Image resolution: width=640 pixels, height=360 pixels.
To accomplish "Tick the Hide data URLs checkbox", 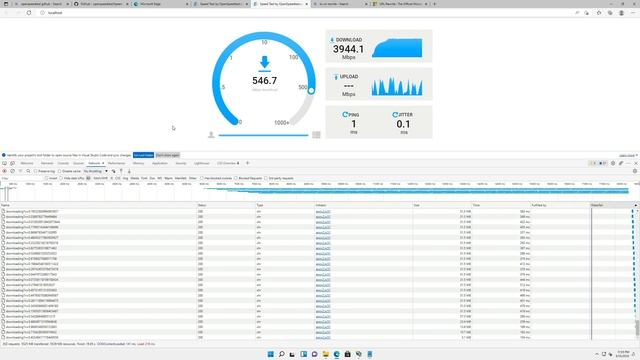I will (x=61, y=178).
